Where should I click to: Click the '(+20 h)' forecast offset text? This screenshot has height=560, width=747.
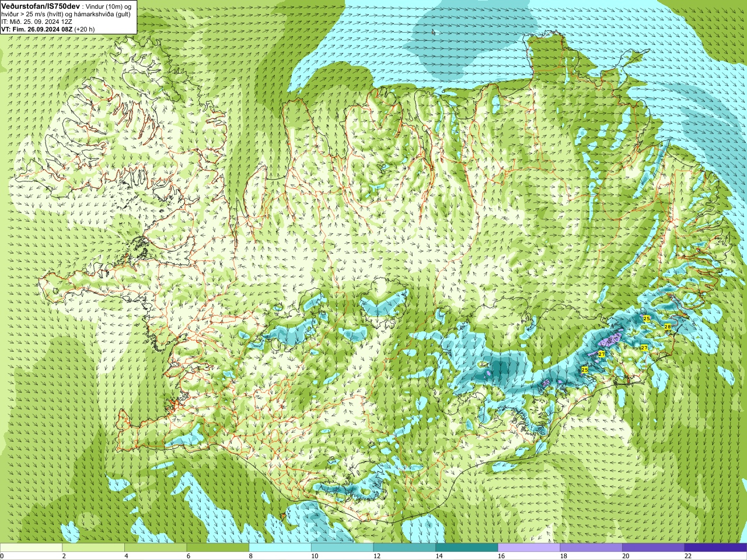coord(85,29)
